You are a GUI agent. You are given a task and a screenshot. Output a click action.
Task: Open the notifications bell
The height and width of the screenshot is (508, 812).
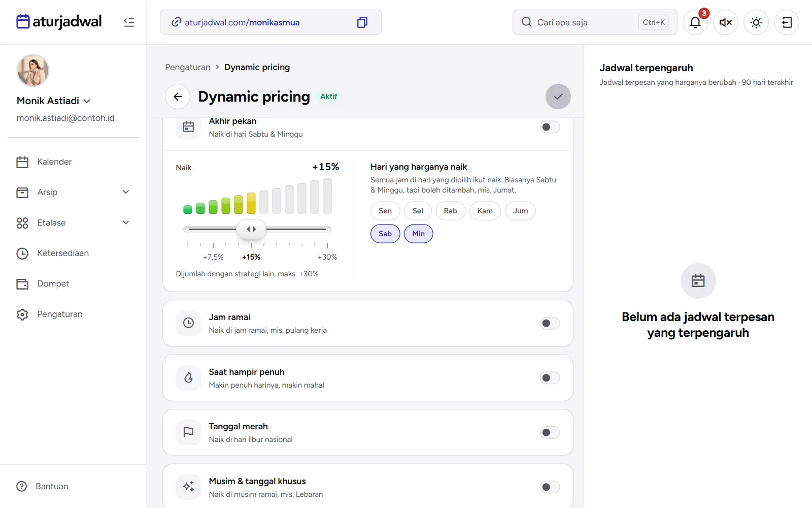click(x=695, y=22)
